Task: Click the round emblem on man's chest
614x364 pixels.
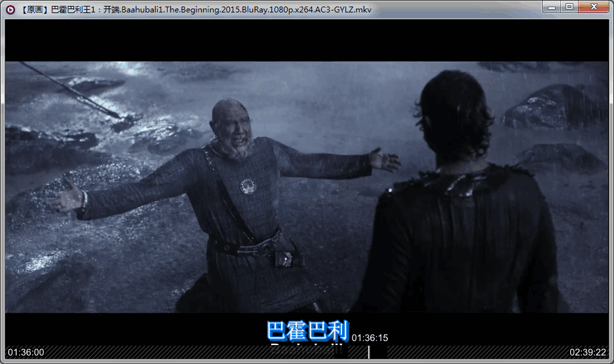Action: tap(248, 185)
